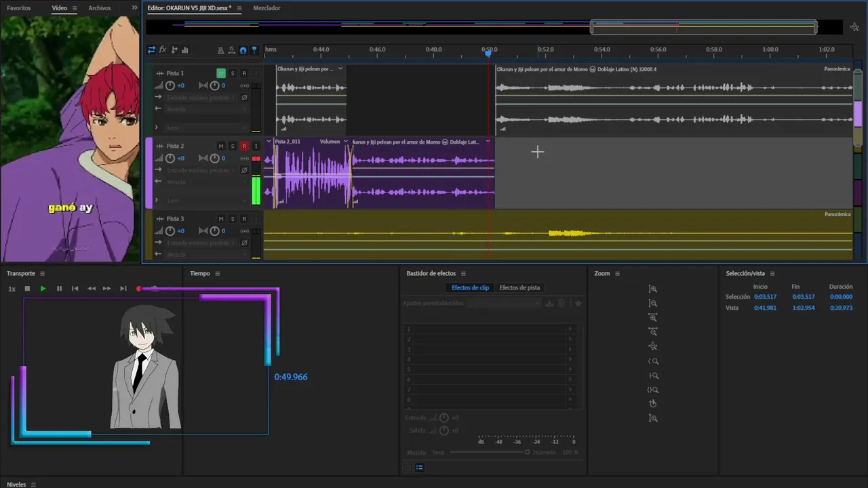Open the Selección/vista panel menu
This screenshot has height=488, width=868.
pyautogui.click(x=772, y=274)
